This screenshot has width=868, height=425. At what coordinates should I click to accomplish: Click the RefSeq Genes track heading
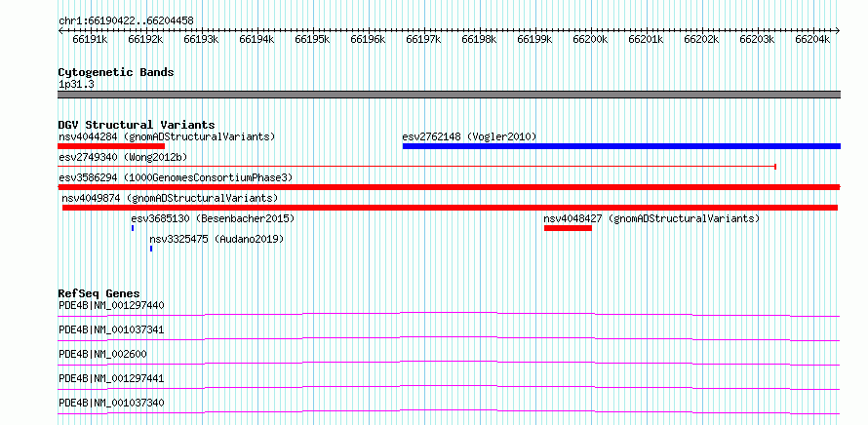pos(99,293)
